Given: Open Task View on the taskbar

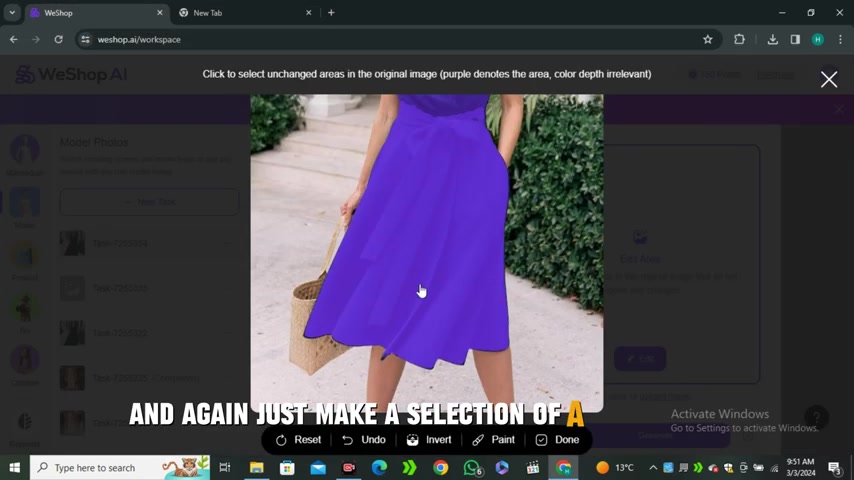Looking at the screenshot, I should [x=224, y=467].
